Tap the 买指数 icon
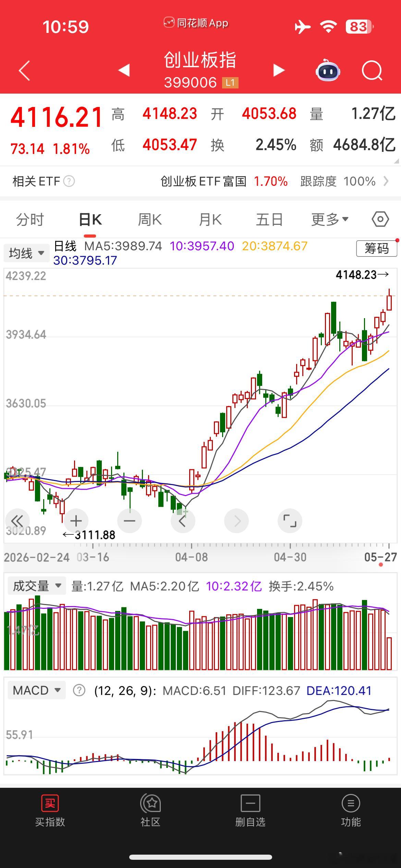Viewport: 401px width, 868px height. click(x=50, y=803)
